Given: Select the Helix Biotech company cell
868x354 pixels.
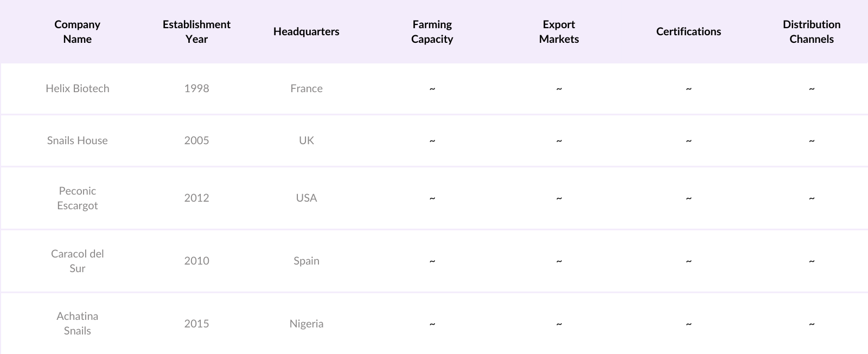Looking at the screenshot, I should [78, 88].
